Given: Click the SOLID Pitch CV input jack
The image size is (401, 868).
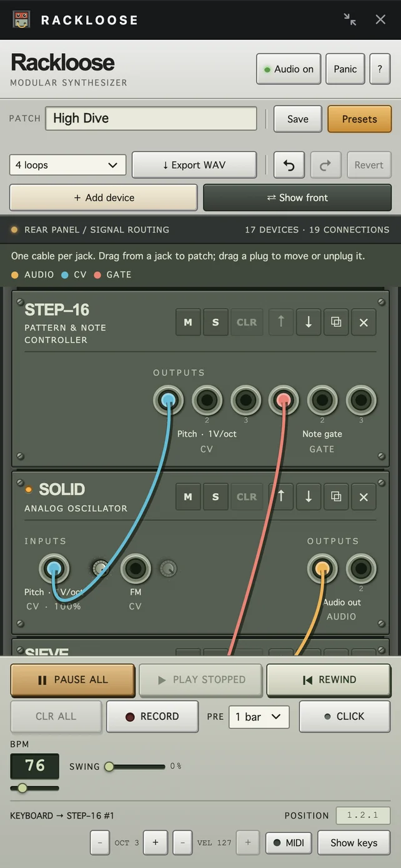Looking at the screenshot, I should coord(54,569).
